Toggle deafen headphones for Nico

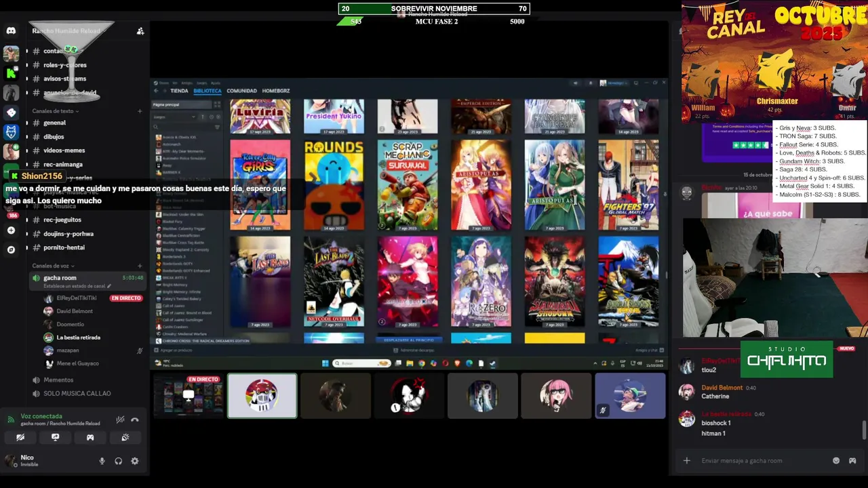pos(119,461)
